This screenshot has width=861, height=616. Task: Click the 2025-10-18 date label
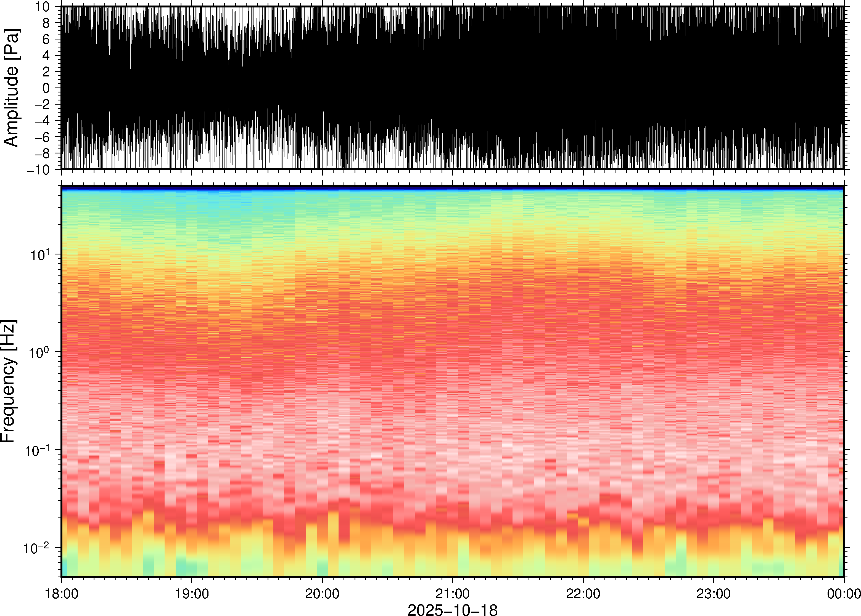(x=452, y=610)
